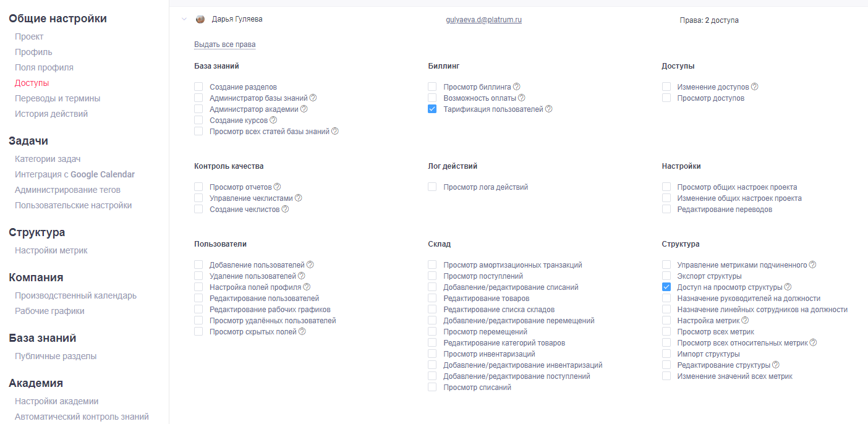The image size is (868, 424).
Task: Enable Создание разделов checkbox
Action: tap(198, 87)
